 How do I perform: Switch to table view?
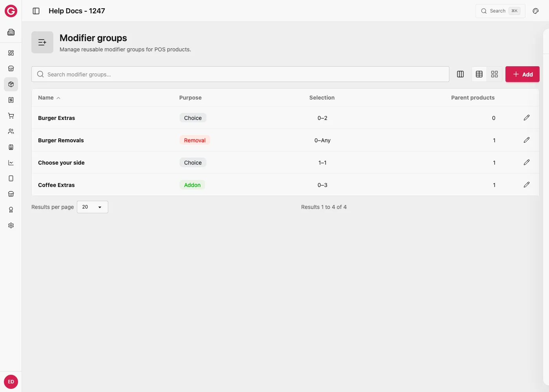[479, 74]
